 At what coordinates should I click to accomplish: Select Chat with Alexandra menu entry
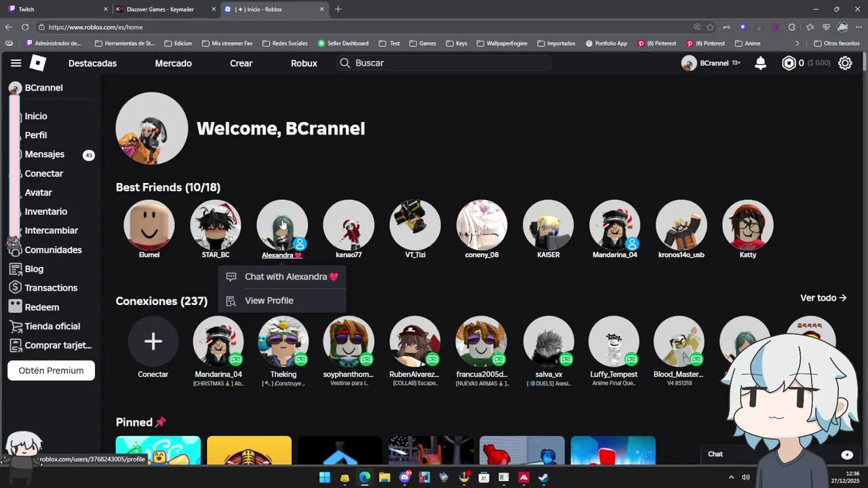[282, 277]
